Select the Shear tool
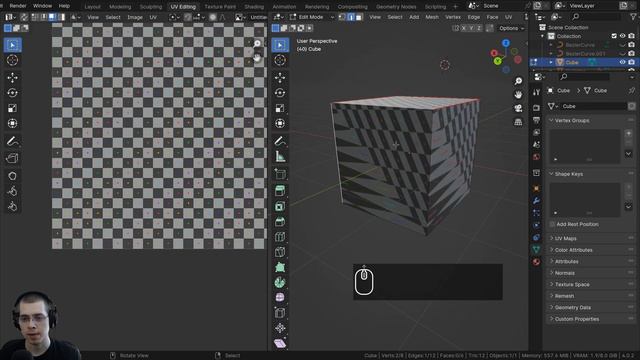The height and width of the screenshot is (360, 640). pos(280,344)
